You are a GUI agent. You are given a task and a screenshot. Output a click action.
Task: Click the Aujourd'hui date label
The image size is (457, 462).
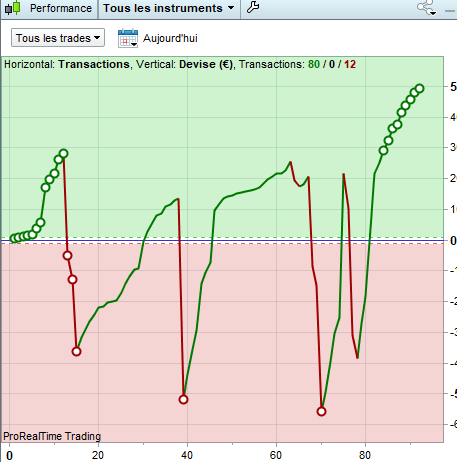click(170, 38)
